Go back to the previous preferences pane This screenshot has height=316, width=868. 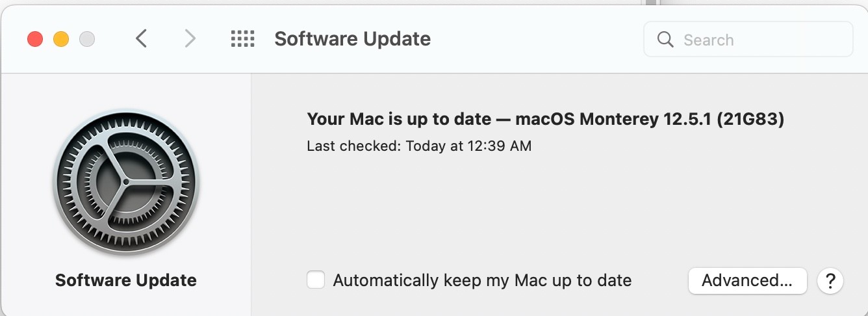click(141, 39)
